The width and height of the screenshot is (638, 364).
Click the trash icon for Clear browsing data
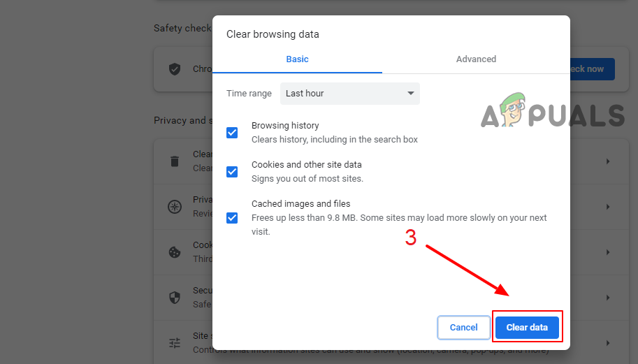(175, 161)
